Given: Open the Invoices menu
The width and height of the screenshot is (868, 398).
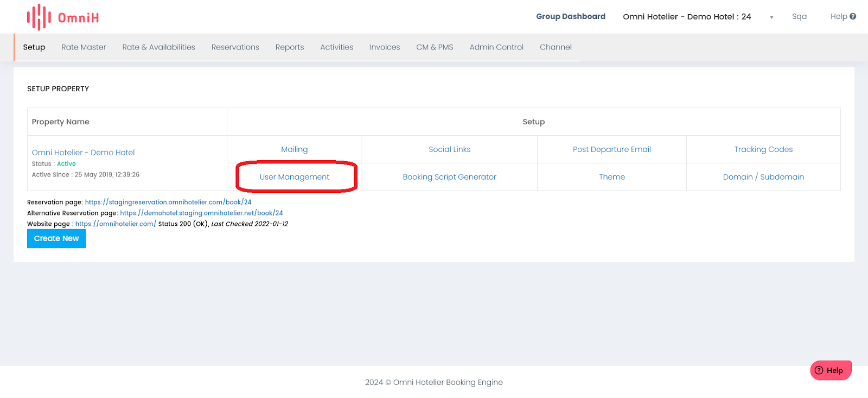Looking at the screenshot, I should pyautogui.click(x=385, y=47).
